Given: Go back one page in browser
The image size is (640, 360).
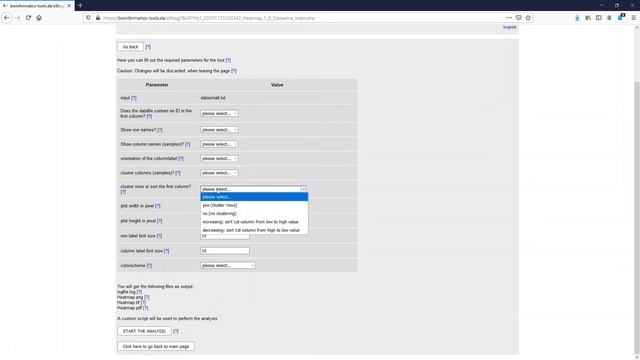Looking at the screenshot, I should pos(7,18).
